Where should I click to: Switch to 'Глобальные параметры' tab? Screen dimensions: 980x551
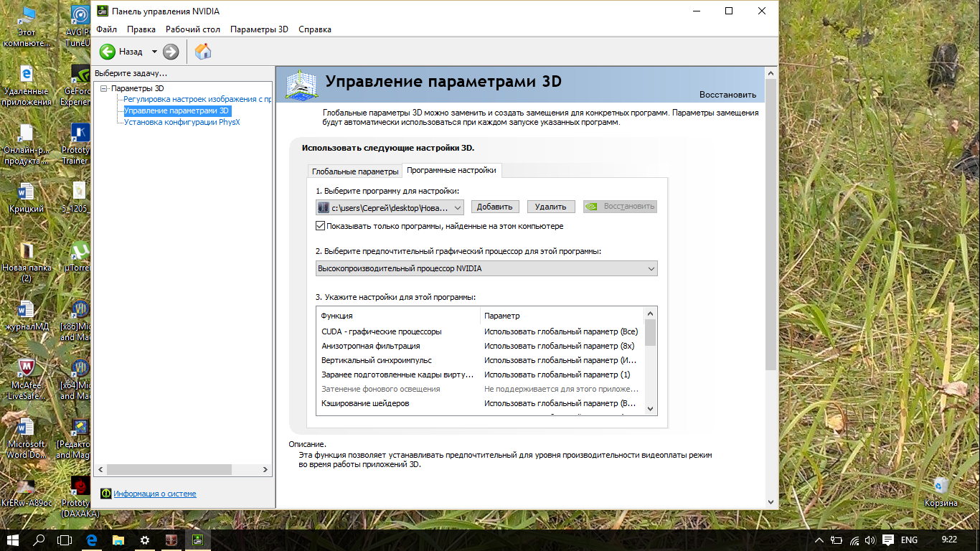click(354, 171)
